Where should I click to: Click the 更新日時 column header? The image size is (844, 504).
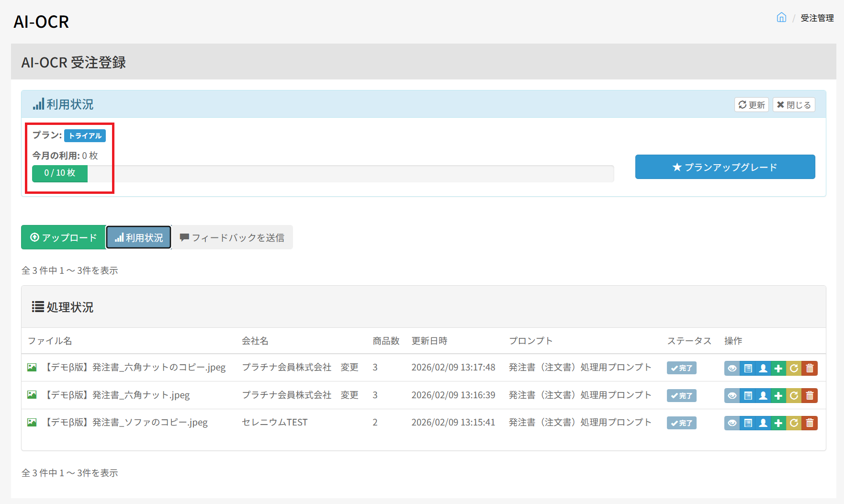429,341
